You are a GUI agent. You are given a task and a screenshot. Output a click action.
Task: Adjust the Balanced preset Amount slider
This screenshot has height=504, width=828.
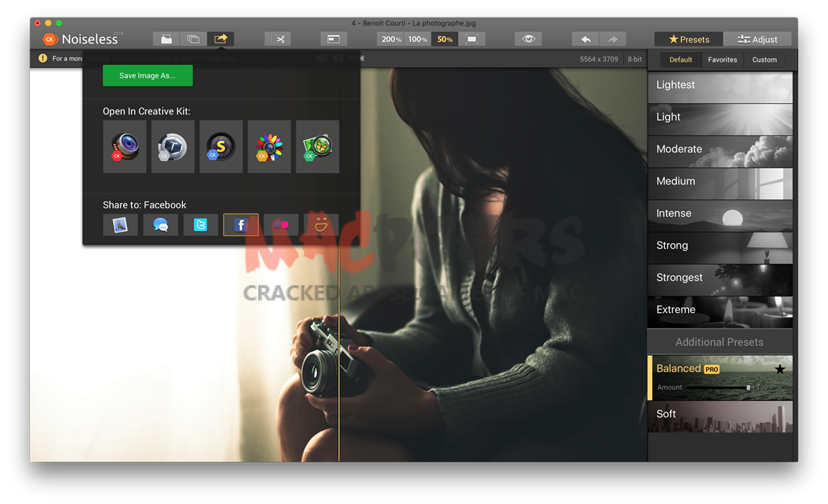click(x=748, y=387)
